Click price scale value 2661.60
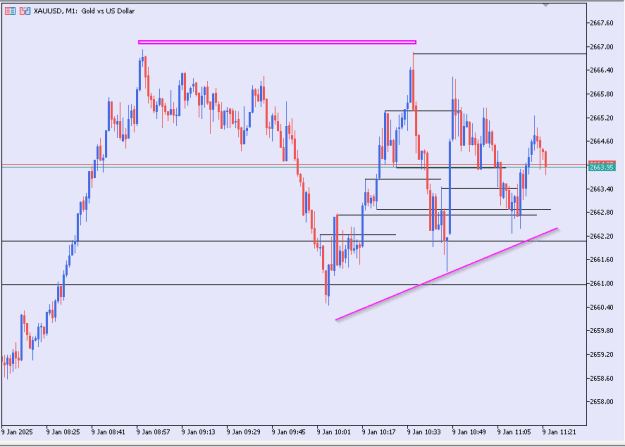Image resolution: width=625 pixels, height=447 pixels. pos(601,260)
